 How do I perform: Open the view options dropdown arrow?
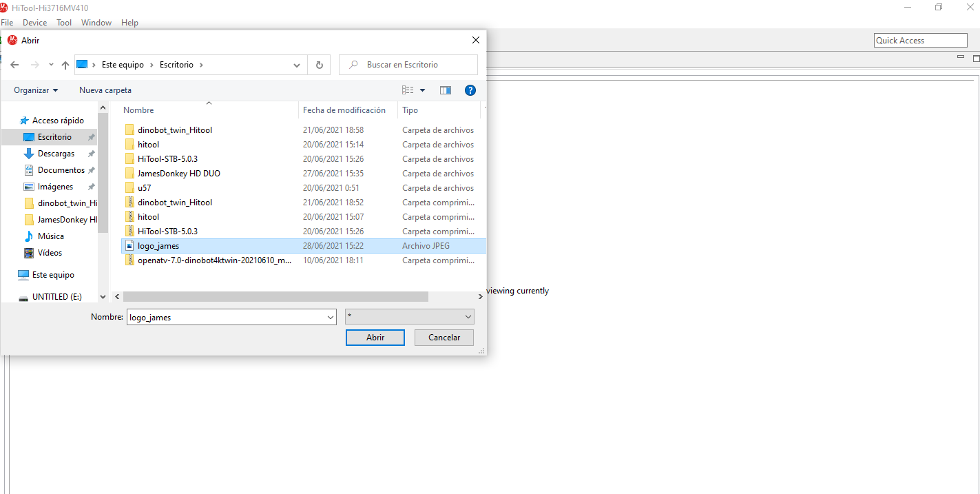point(422,90)
